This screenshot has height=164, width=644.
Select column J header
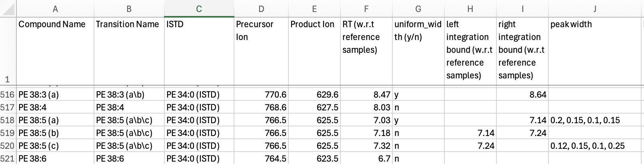[595, 8]
